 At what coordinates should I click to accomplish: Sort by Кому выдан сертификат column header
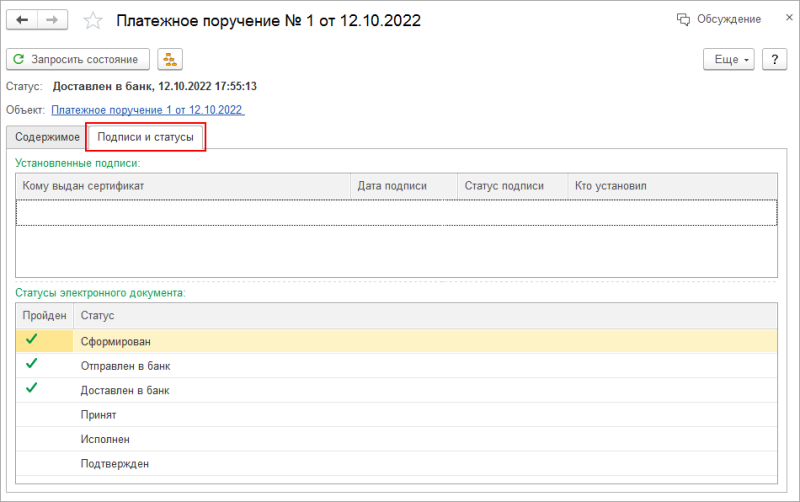pos(183,186)
